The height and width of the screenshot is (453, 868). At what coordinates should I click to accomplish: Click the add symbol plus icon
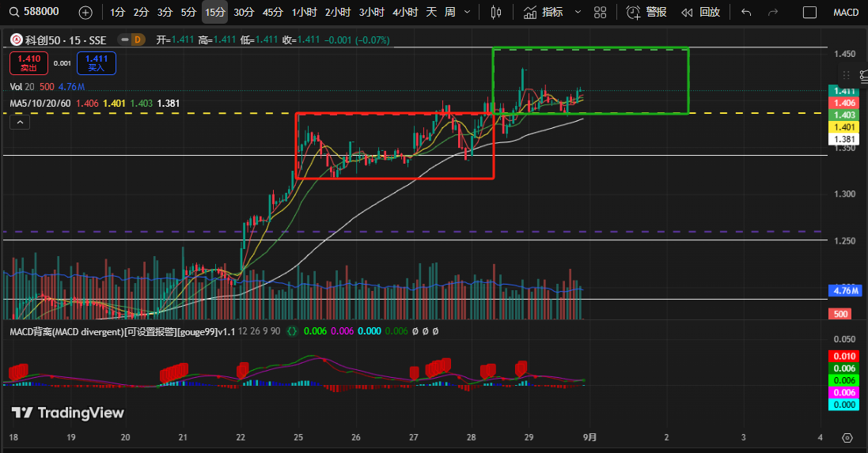coord(85,12)
